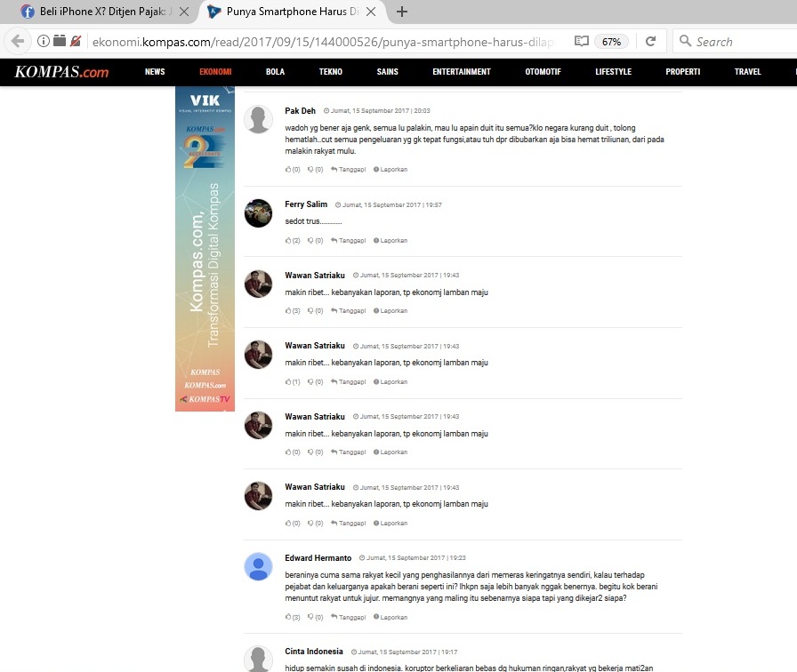The width and height of the screenshot is (797, 672).
Task: Report Pak Deh's comment via Laporkan
Action: [x=391, y=169]
